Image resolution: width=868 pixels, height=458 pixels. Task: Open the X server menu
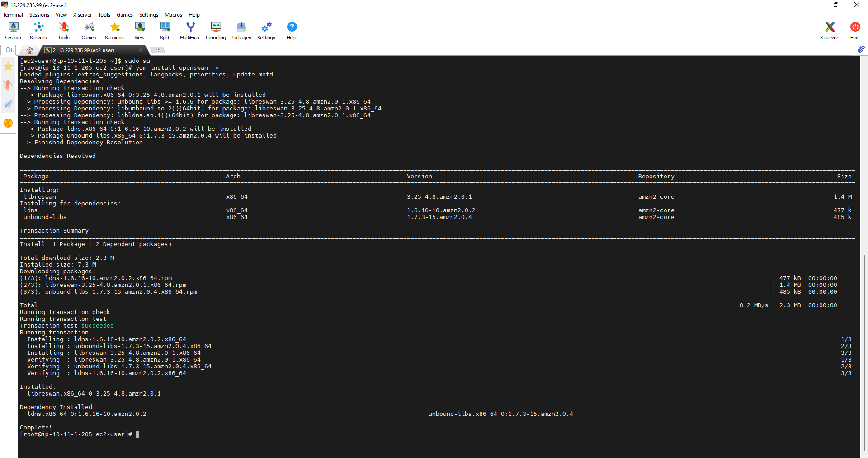(82, 15)
